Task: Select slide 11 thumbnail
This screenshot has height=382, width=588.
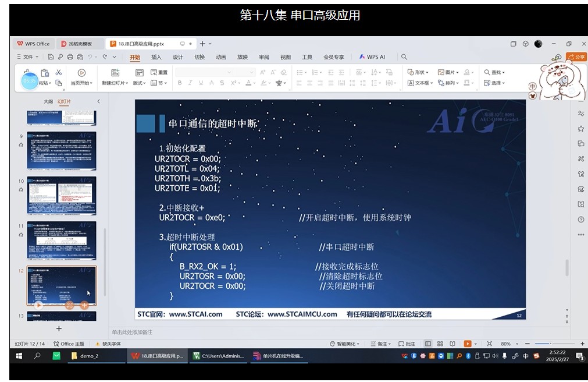Action: [62, 240]
